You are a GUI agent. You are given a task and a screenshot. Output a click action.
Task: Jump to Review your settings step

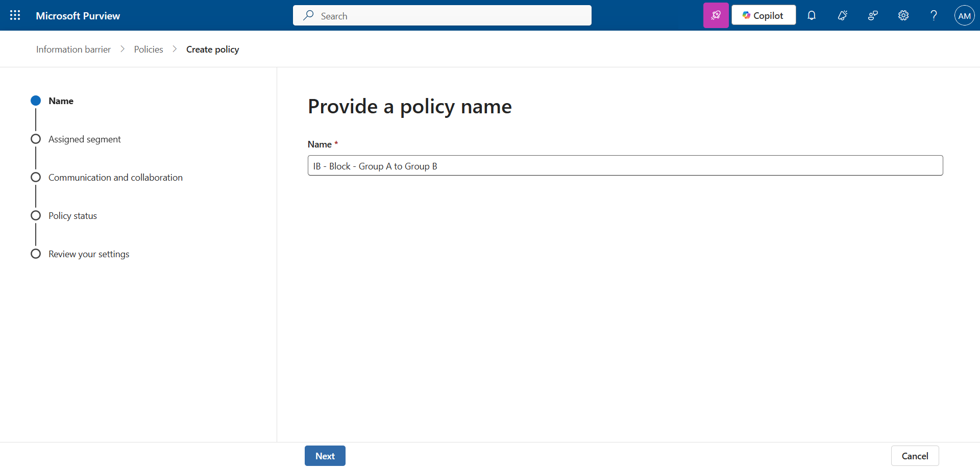tap(89, 254)
